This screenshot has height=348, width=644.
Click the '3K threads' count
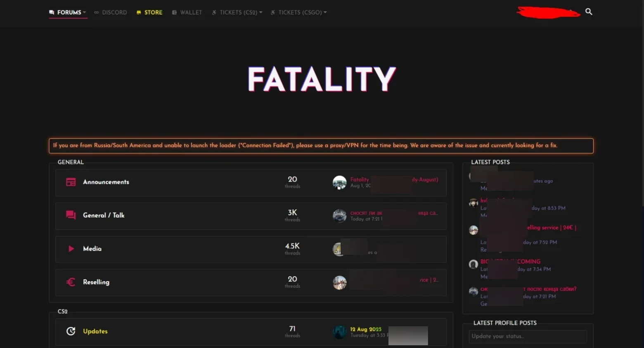292,215
